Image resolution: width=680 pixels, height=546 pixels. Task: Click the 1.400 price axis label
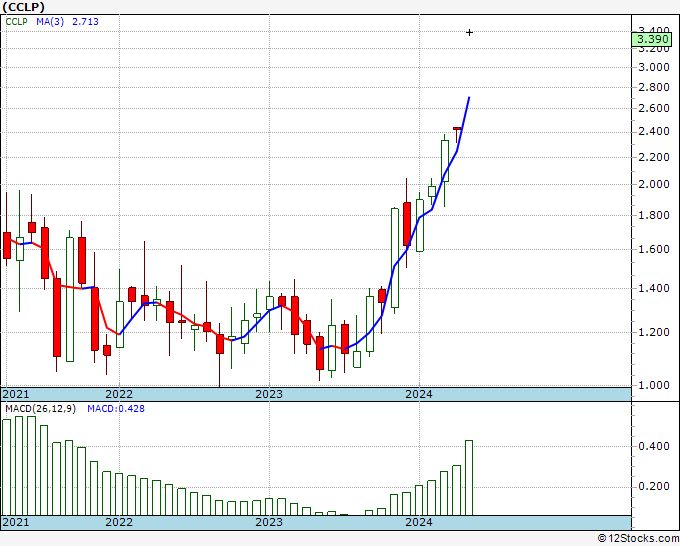point(654,288)
